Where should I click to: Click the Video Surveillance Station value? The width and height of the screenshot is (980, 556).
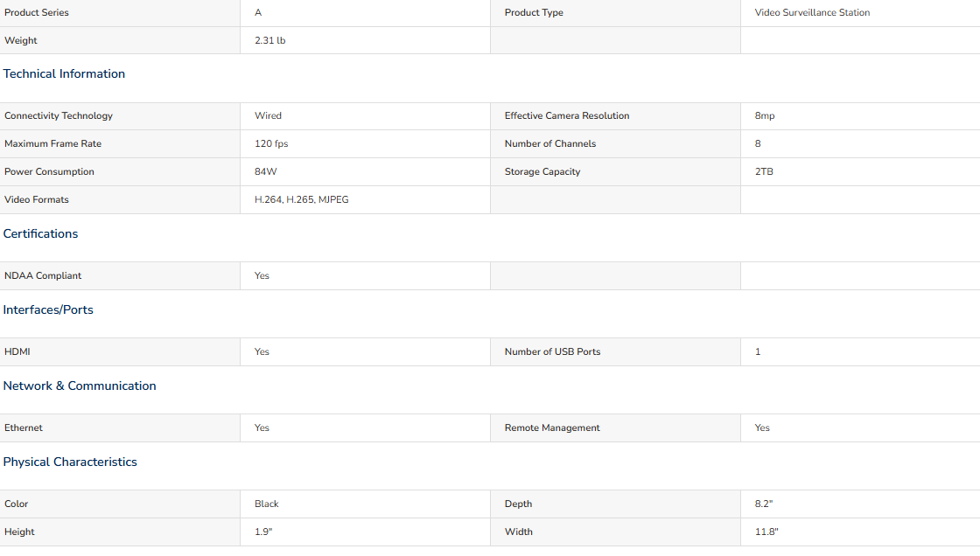(x=812, y=13)
